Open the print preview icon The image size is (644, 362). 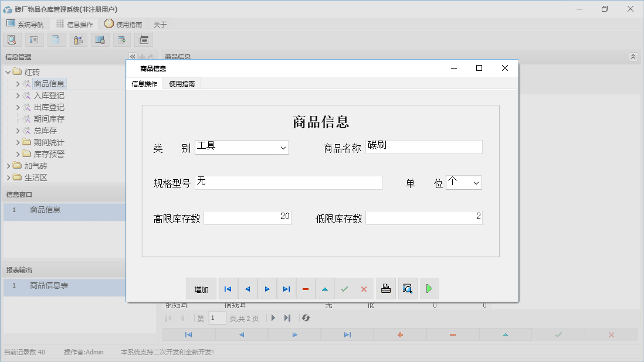point(408,288)
